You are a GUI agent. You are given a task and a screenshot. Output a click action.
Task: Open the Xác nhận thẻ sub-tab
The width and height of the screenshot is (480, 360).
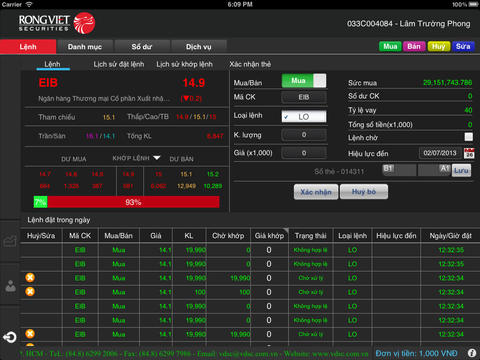click(x=250, y=64)
